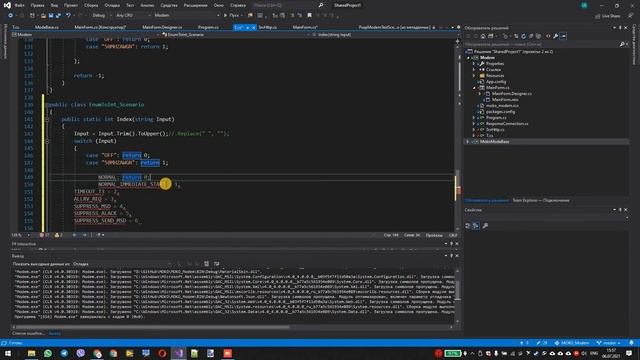
Task: Click the Collapse All icon in Solution Explorer
Action: (x=531, y=36)
